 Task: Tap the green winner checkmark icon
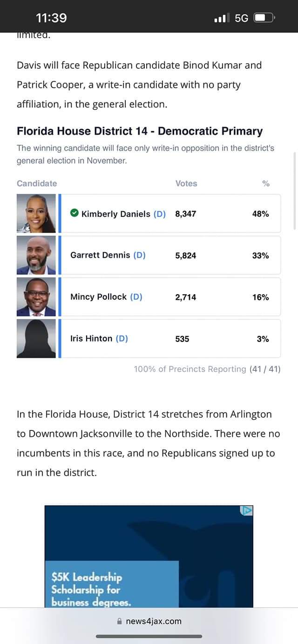pyautogui.click(x=74, y=214)
